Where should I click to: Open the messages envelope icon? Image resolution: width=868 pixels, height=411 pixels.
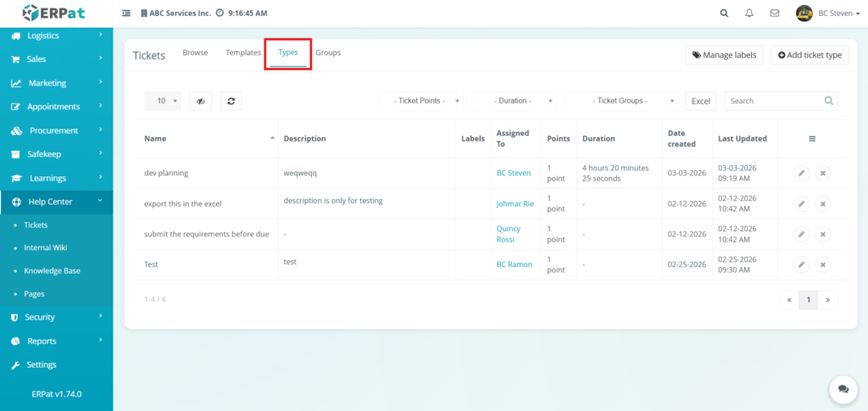775,14
